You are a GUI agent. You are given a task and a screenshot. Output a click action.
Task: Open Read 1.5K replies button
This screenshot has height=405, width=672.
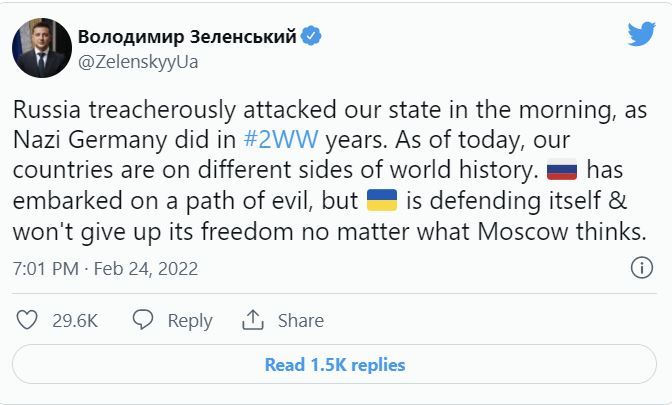(x=334, y=364)
